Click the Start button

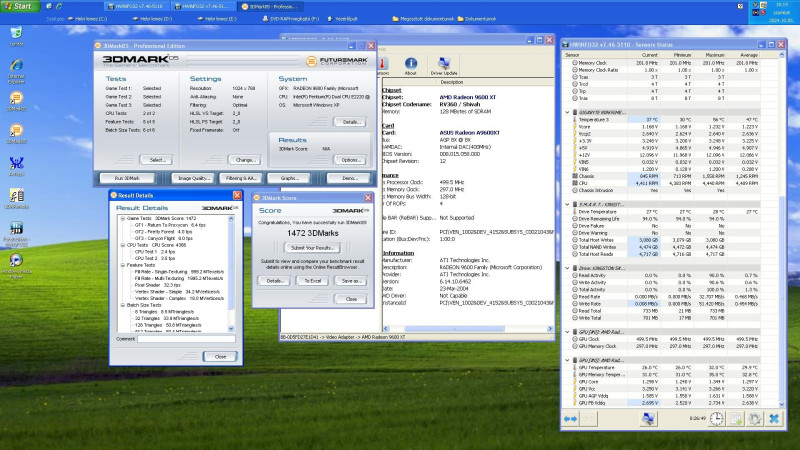click(x=19, y=6)
